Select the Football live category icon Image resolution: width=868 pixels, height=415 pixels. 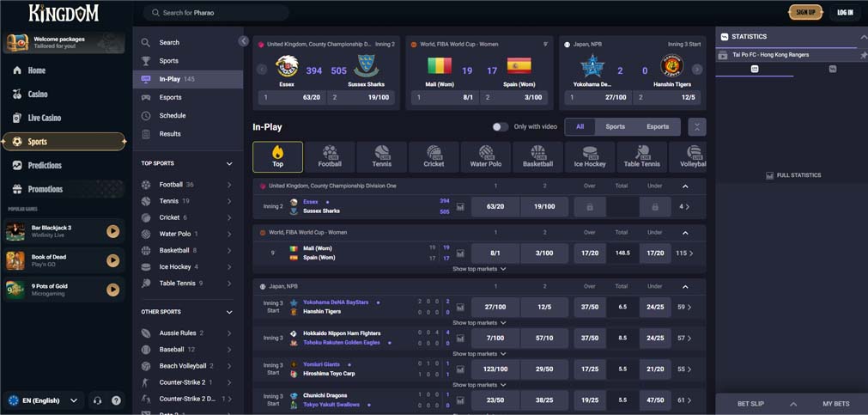tap(330, 156)
